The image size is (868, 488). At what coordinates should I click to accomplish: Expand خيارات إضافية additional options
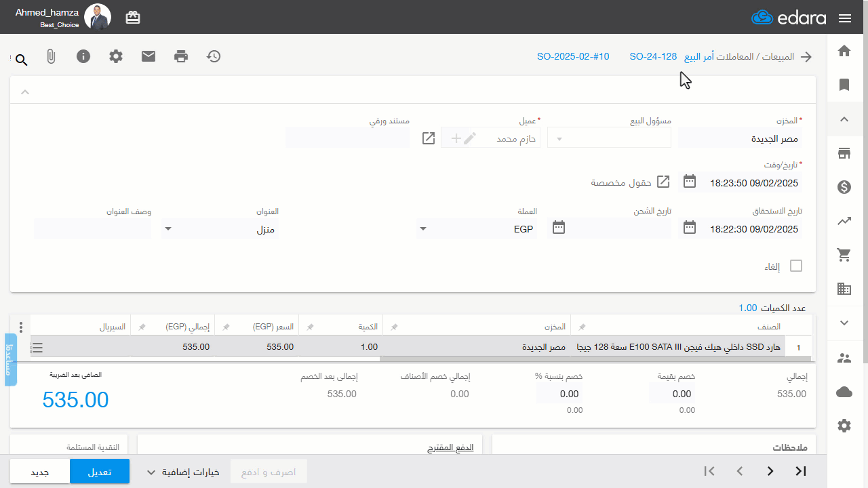(183, 472)
